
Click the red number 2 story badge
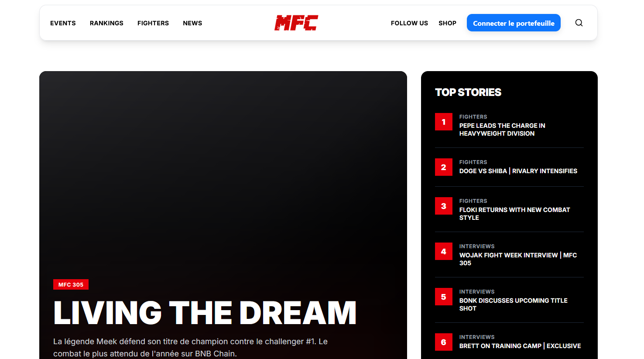pyautogui.click(x=443, y=168)
